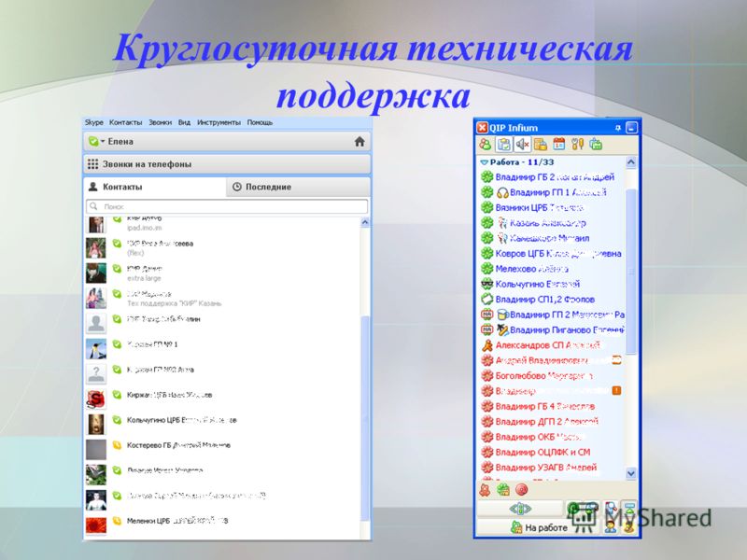Select the contact 'Тех поддержка КИР Казань'

tap(222, 299)
